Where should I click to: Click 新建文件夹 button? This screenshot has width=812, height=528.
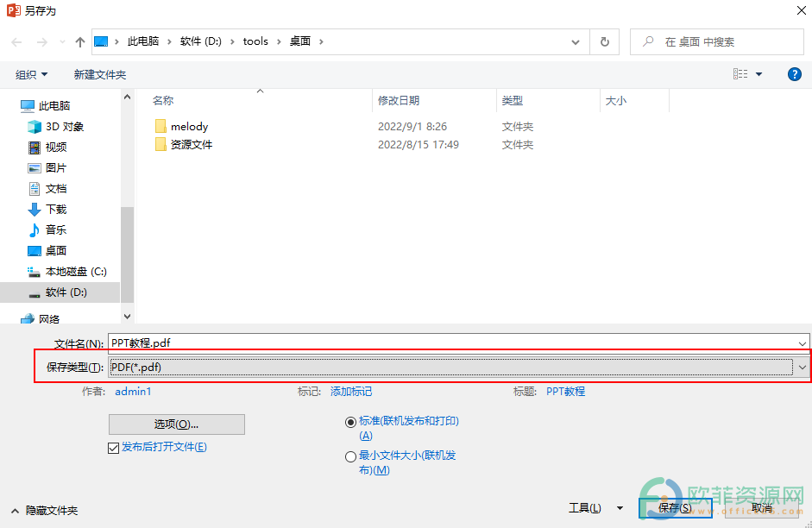click(100, 74)
